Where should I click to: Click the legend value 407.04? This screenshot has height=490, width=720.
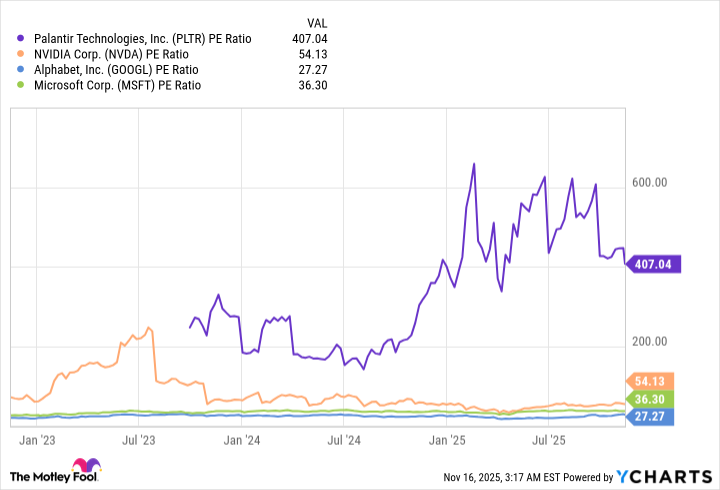point(309,39)
